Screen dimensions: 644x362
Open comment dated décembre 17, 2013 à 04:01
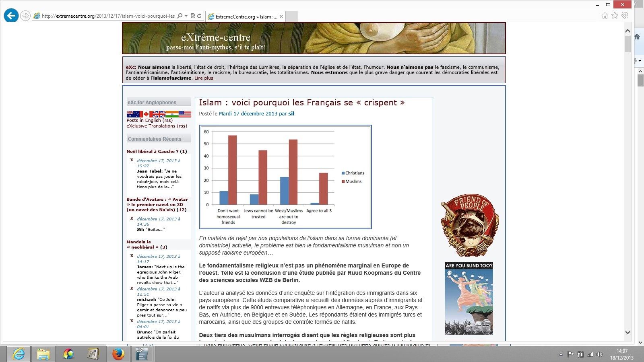tap(159, 324)
